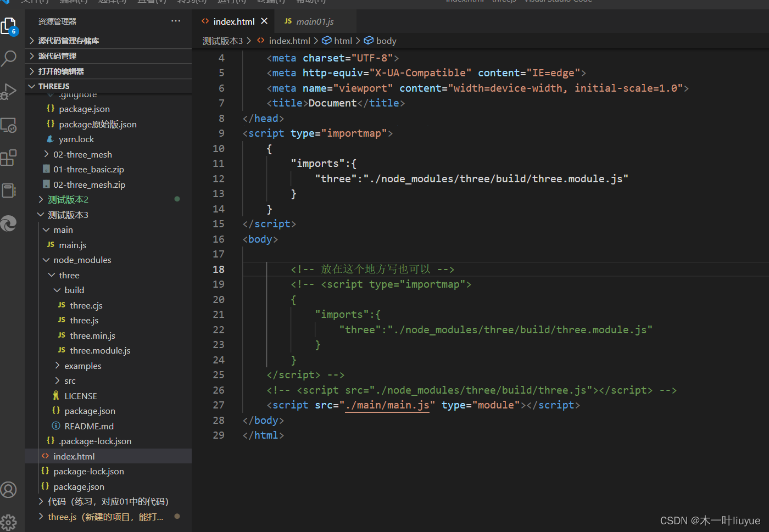Click the closing </html> tag
Screen dimensions: 769x532
pos(263,435)
